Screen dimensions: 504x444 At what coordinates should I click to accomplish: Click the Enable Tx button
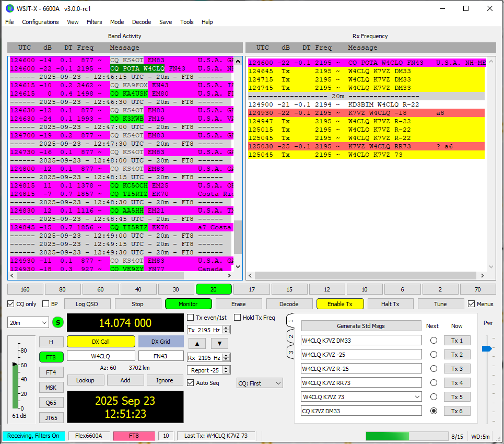point(339,304)
